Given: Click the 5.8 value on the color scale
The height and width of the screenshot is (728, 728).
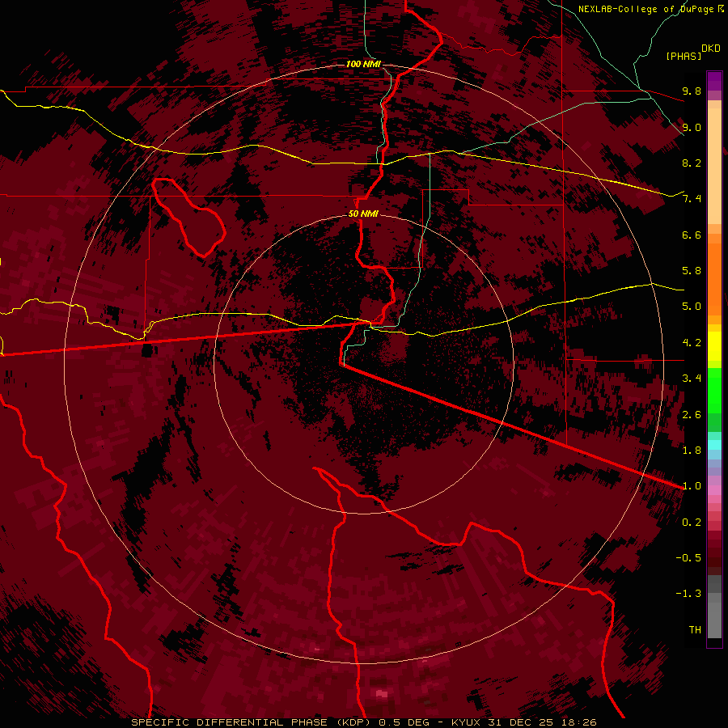Looking at the screenshot, I should pyautogui.click(x=692, y=271).
